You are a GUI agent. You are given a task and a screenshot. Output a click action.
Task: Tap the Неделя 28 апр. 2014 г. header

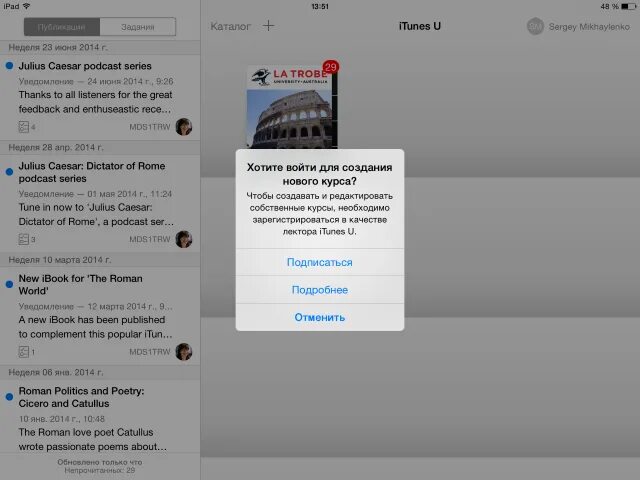[100, 147]
